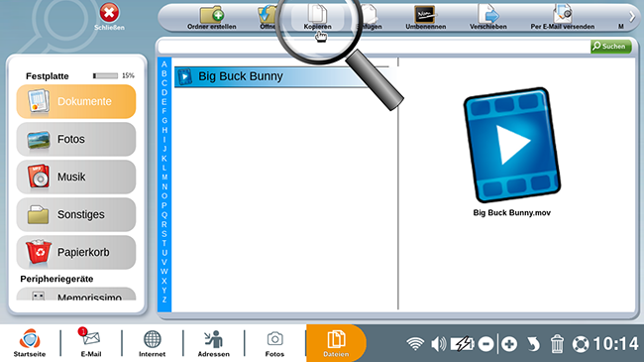Select the Big Buck Bunny file row
This screenshot has height=362, width=644.
tap(281, 76)
